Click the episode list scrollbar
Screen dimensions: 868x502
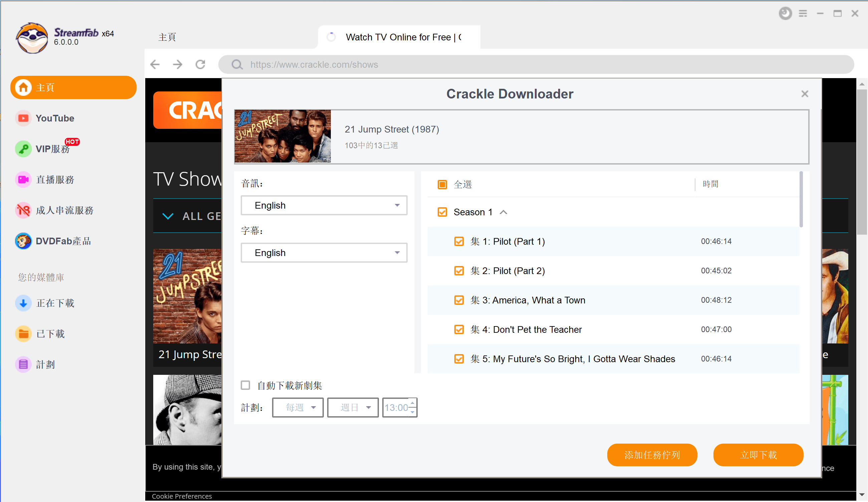(801, 199)
